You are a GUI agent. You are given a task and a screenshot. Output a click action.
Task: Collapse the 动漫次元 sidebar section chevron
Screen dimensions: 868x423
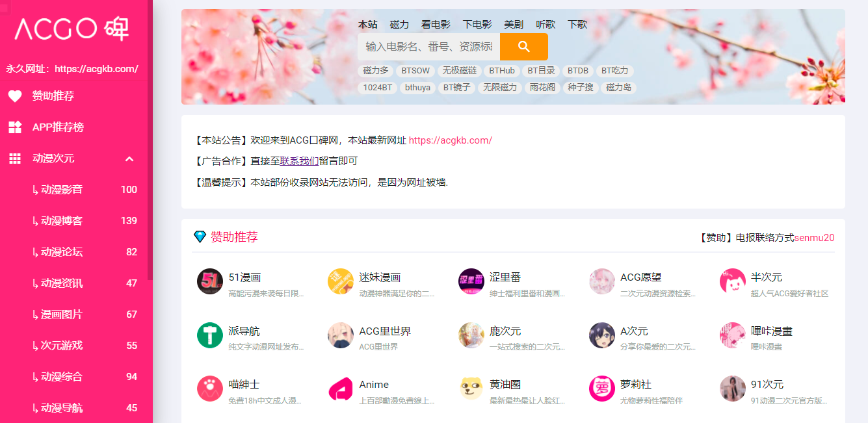pyautogui.click(x=129, y=159)
